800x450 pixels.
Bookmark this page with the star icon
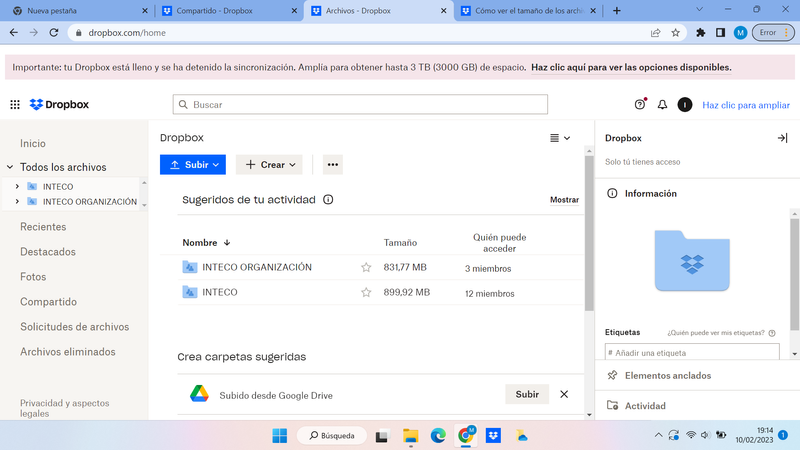coord(676,33)
